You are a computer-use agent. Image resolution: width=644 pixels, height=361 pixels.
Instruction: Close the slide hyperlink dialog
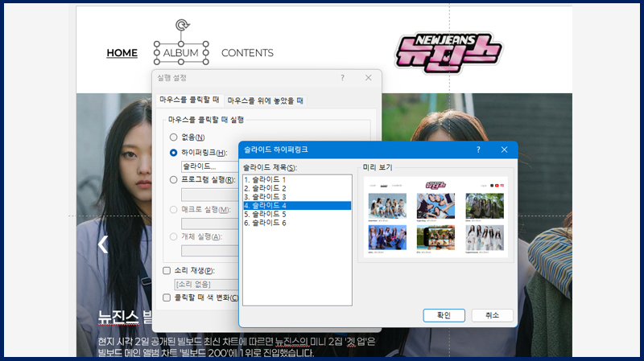[x=504, y=150]
